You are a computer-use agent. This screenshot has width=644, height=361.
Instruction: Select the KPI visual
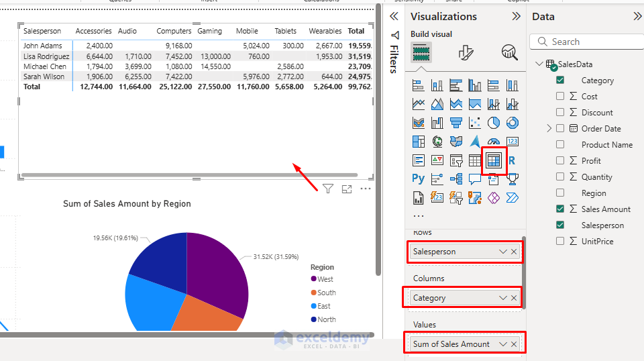pyautogui.click(x=437, y=160)
